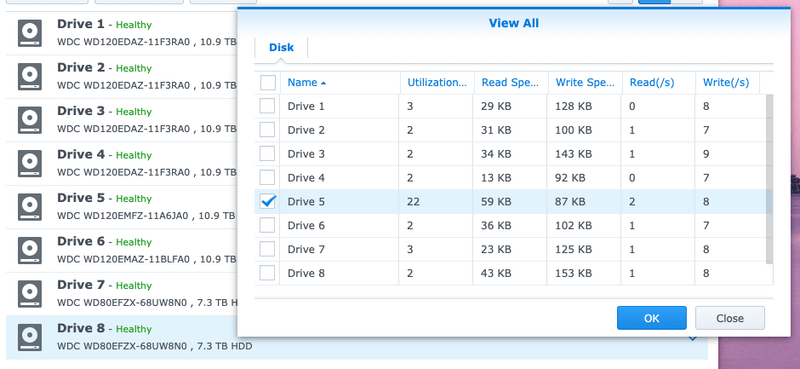Viewport: 800px width, 369px height.
Task: Click Drive 4 Healthy status in list
Action: [134, 155]
